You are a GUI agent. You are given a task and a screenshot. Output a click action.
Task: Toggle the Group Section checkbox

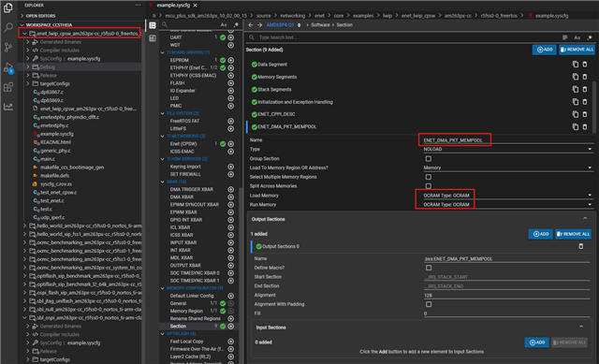click(x=429, y=158)
